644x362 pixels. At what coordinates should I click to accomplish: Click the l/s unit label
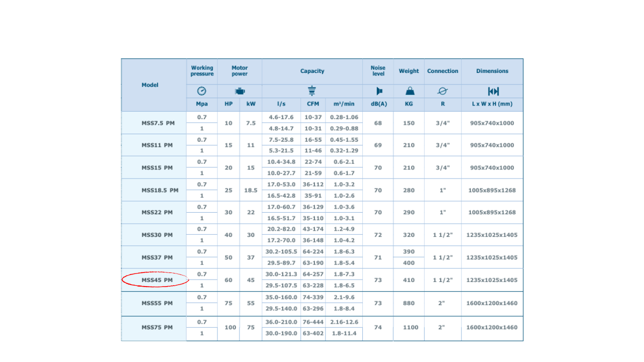281,104
